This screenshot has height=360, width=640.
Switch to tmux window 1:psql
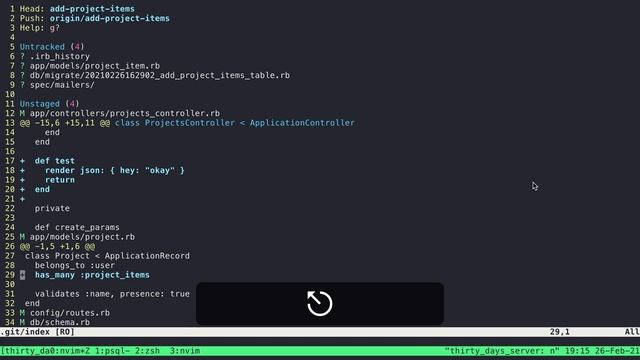point(112,351)
